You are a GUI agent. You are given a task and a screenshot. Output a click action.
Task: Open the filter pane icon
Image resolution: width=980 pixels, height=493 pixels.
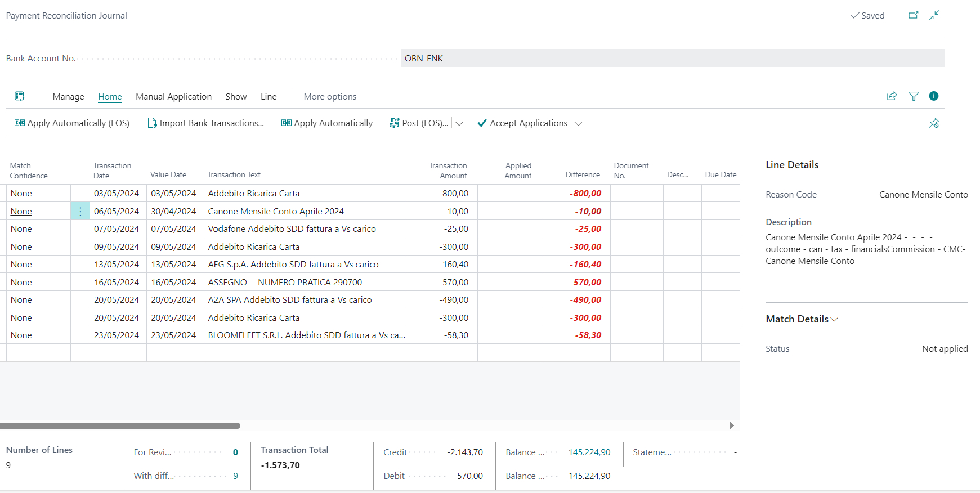pyautogui.click(x=914, y=96)
